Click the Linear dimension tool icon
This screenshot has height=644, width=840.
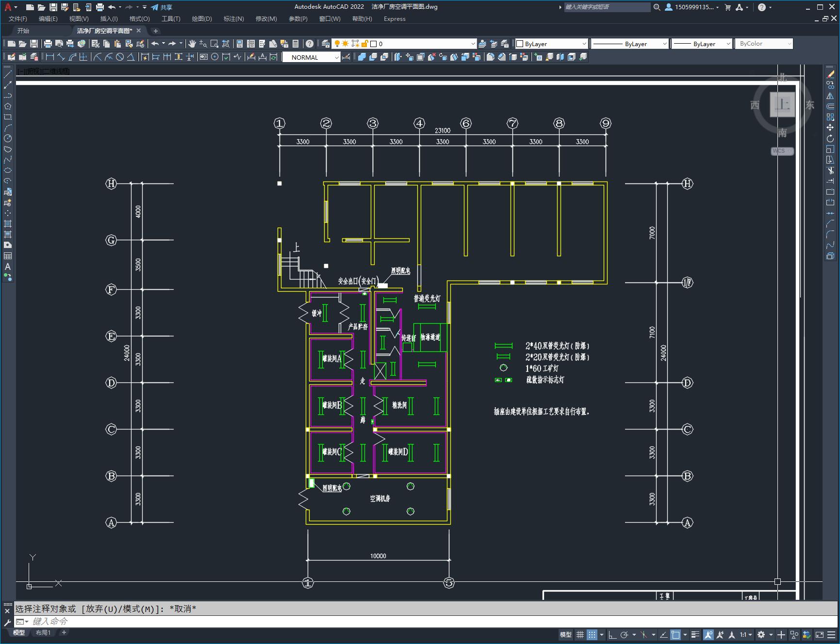point(49,57)
